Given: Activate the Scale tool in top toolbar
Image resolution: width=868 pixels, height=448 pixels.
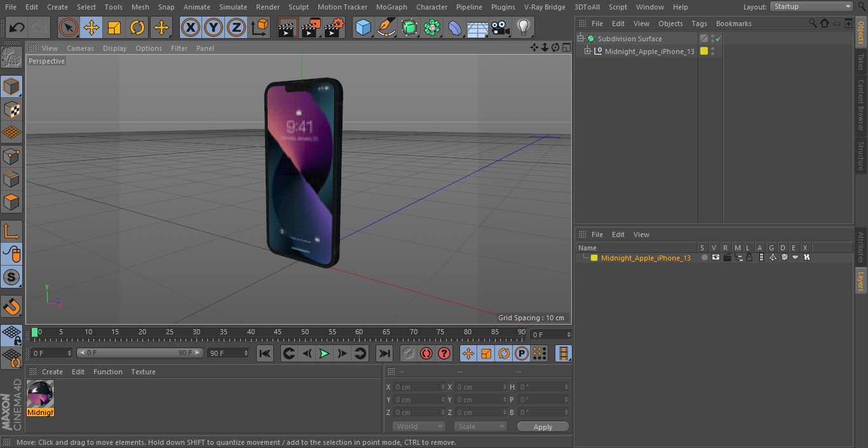Looking at the screenshot, I should click(x=114, y=27).
